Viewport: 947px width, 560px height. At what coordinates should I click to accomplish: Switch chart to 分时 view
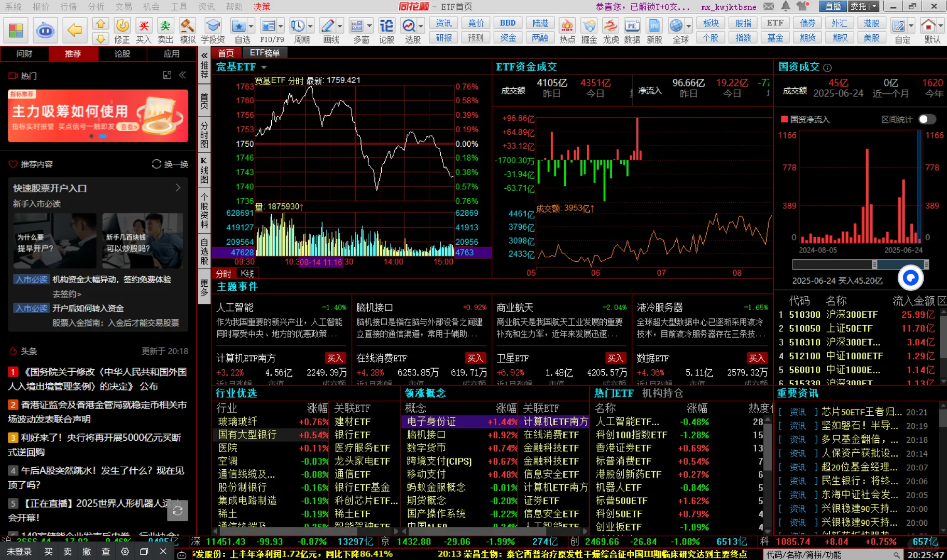(224, 274)
